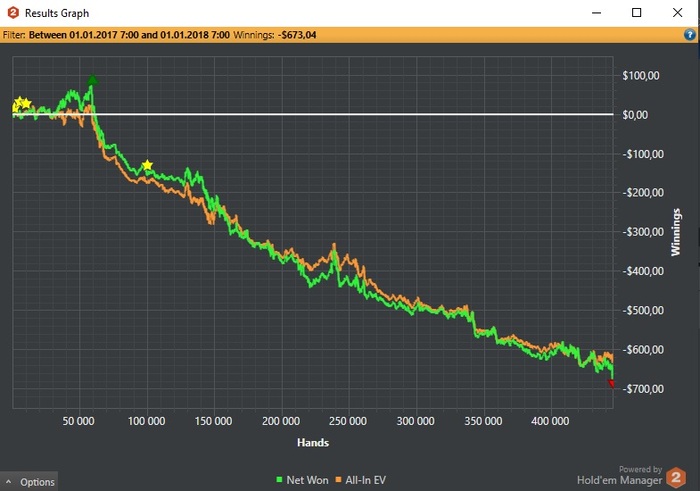
Task: Click the Hands axis title
Action: (313, 443)
